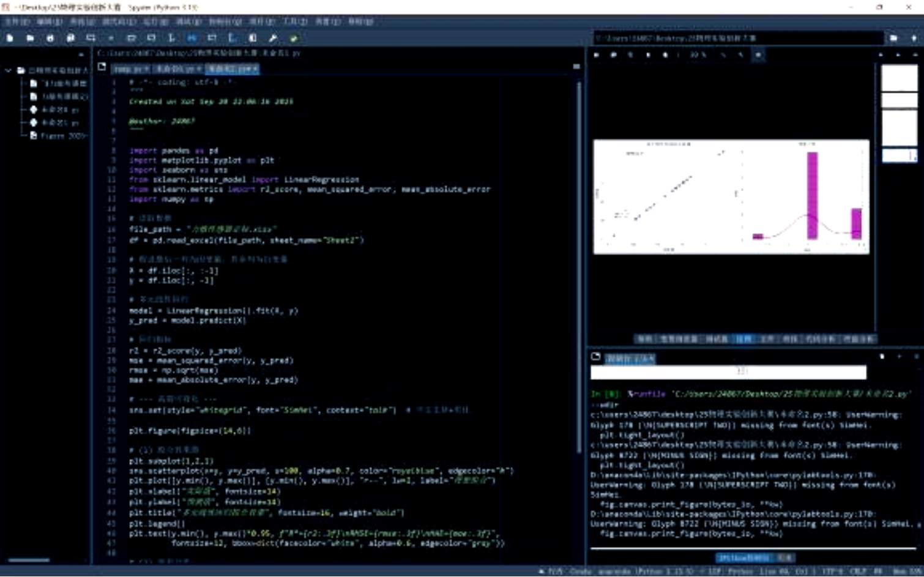
Task: Click the New file icon in toolbar
Action: (x=10, y=38)
